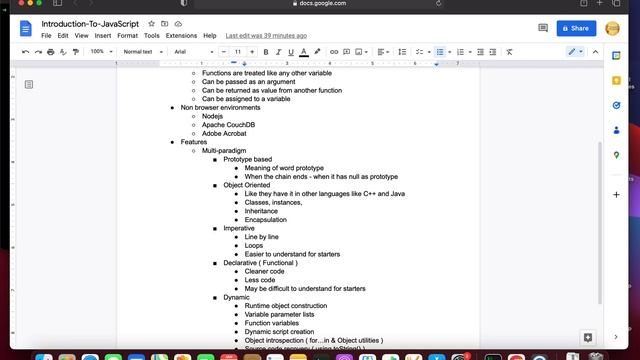Show document outline icon
The height and width of the screenshot is (360, 640).
29,84
